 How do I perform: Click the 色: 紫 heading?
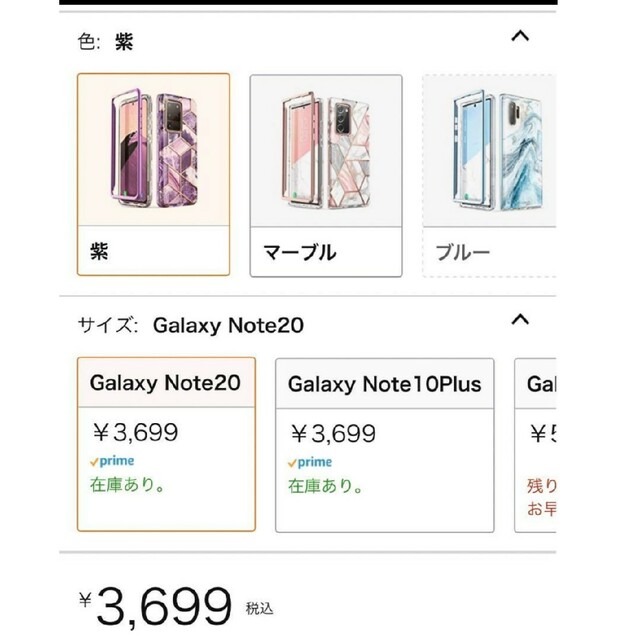pyautogui.click(x=105, y=42)
